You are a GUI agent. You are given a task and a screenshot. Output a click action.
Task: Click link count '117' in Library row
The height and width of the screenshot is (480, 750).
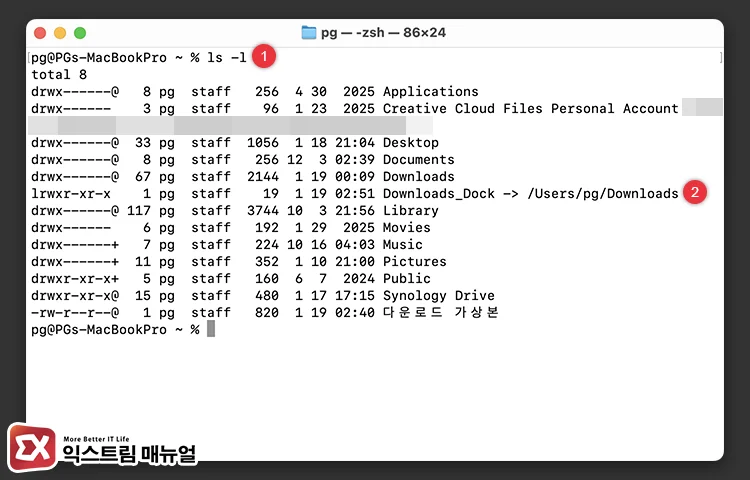(x=139, y=211)
